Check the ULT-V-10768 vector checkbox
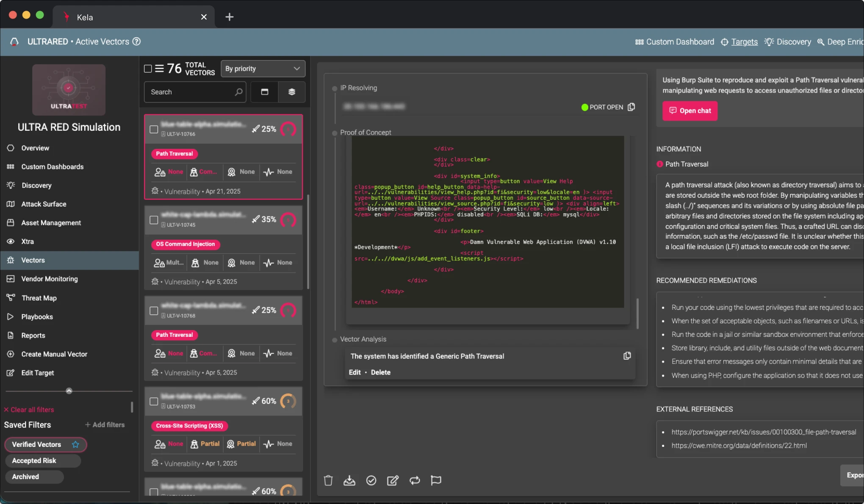 pyautogui.click(x=154, y=311)
